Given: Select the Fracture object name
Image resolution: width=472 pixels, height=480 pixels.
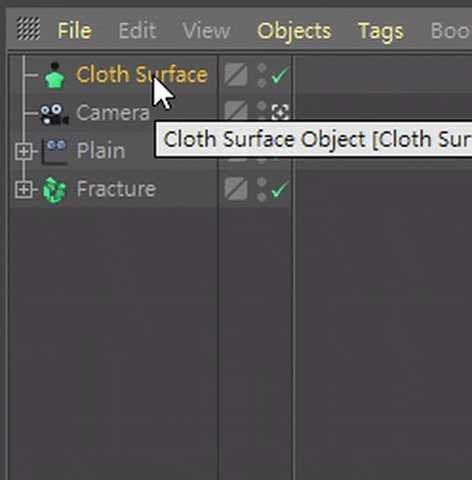Looking at the screenshot, I should point(116,189).
